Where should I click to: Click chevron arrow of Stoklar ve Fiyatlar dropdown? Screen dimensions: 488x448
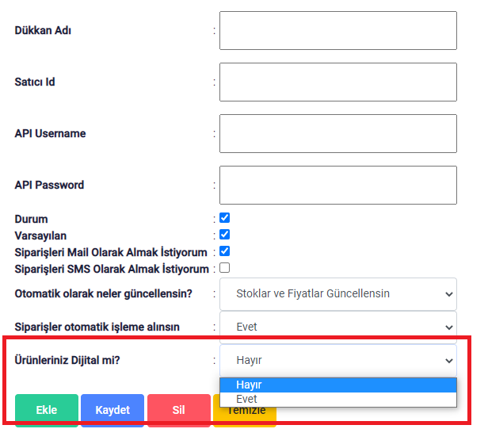(448, 294)
